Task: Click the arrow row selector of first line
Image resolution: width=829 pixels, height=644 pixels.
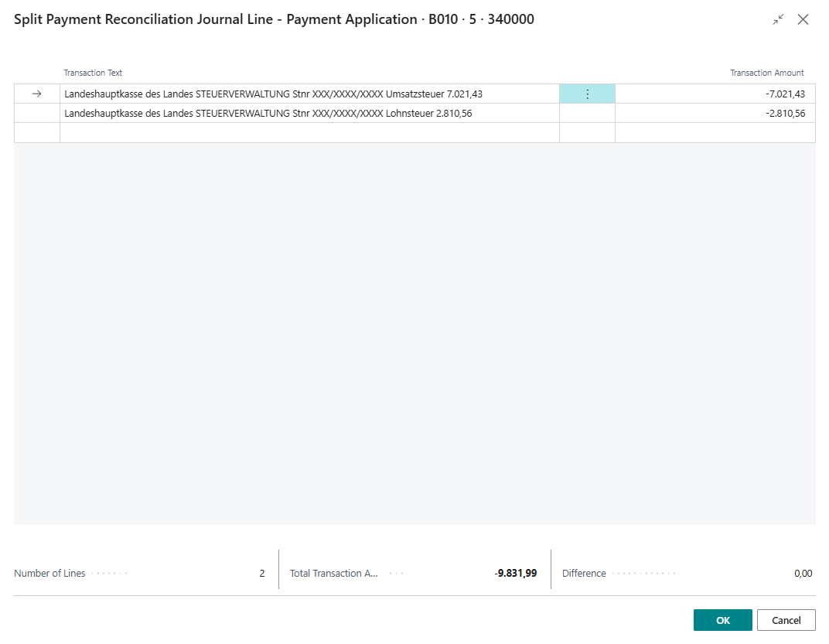Action: [x=36, y=94]
